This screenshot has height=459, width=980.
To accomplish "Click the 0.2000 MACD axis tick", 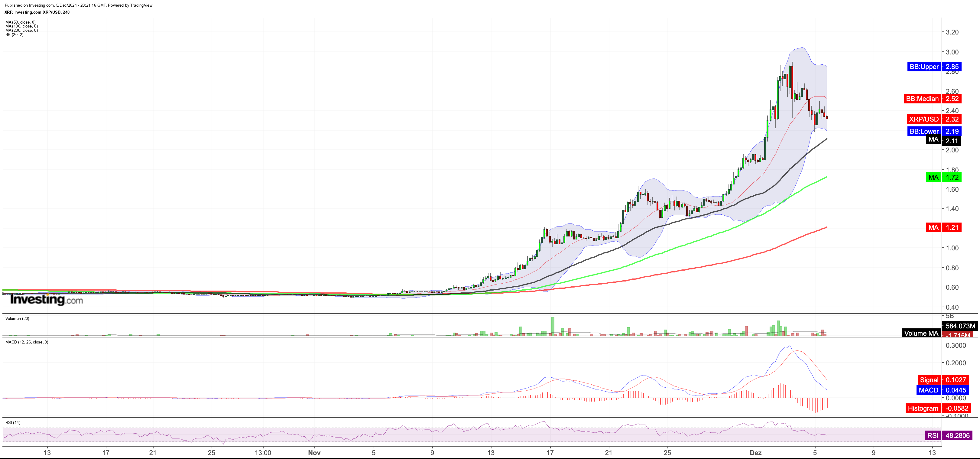I will [x=956, y=363].
